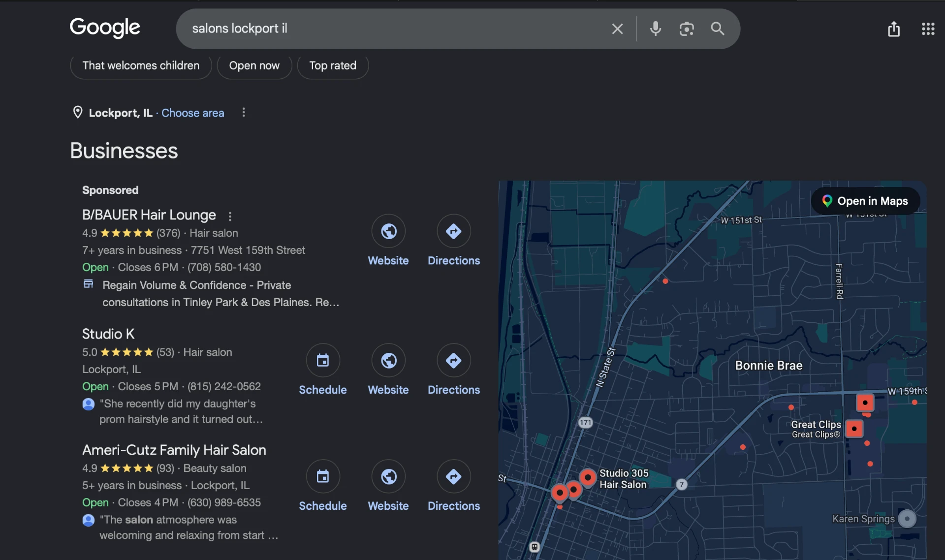Open B/BAUER Hair Lounge website icon
Viewport: 945px width, 560px height.
(x=388, y=231)
